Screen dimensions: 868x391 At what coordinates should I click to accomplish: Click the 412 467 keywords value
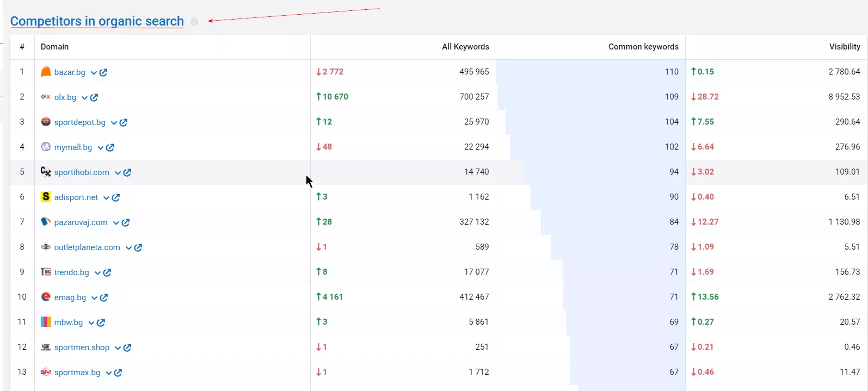(x=474, y=297)
